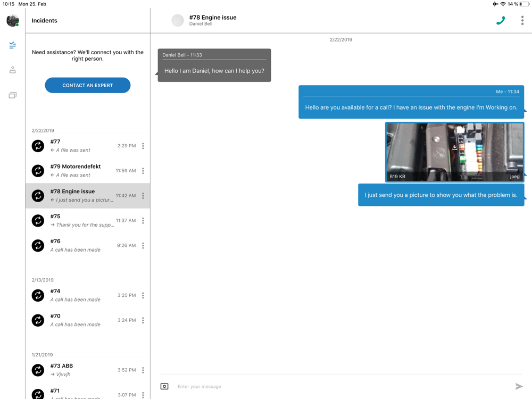Open the stacked windows sidebar icon
The width and height of the screenshot is (532, 399).
click(x=13, y=95)
